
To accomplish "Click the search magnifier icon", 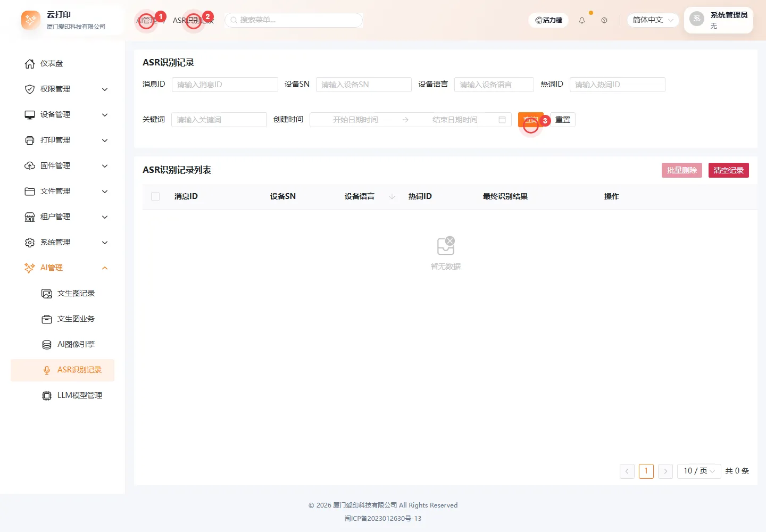I will 234,20.
